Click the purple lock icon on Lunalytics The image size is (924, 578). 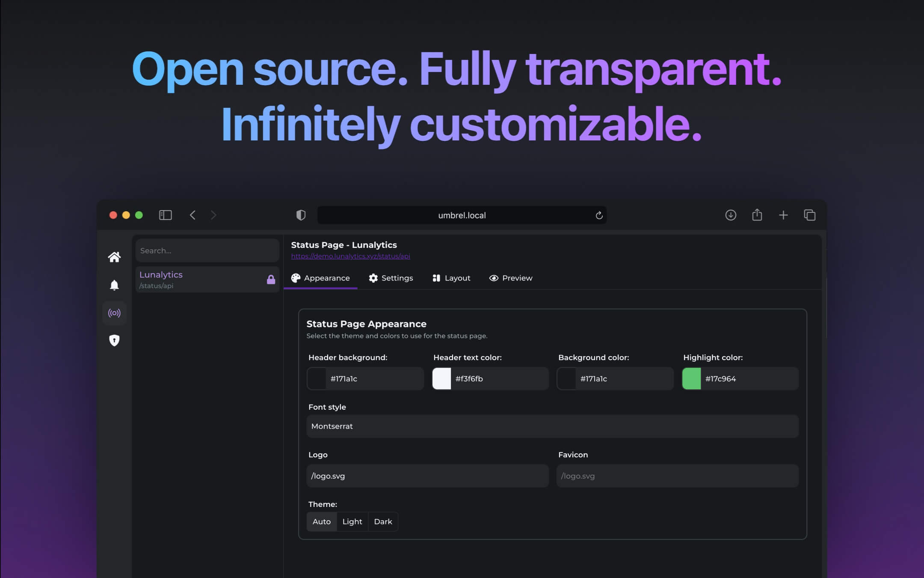(271, 280)
